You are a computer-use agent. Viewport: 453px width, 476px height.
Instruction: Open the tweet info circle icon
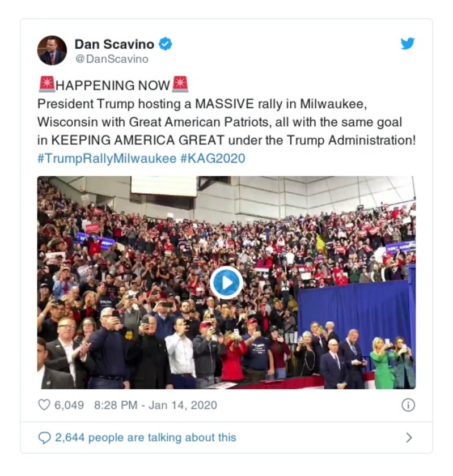pyautogui.click(x=408, y=405)
